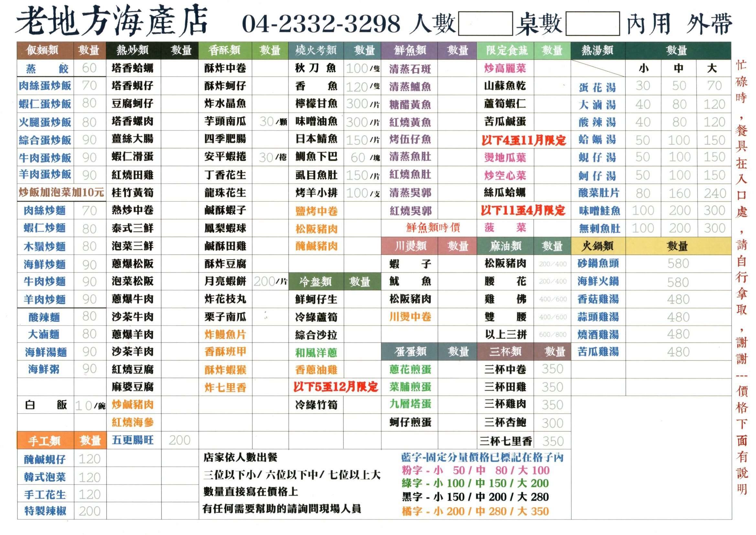
Task: Select 塔香蛤蠣 stir-fry item
Action: coord(132,68)
